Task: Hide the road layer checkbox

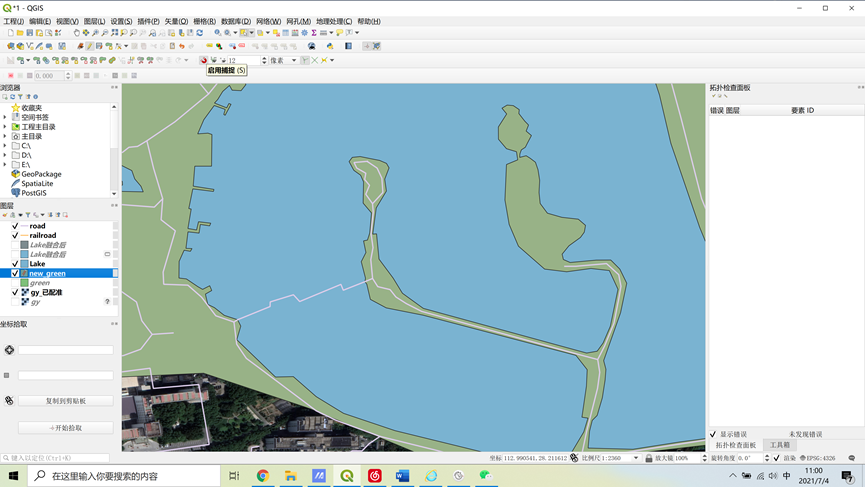Action: 15,226
